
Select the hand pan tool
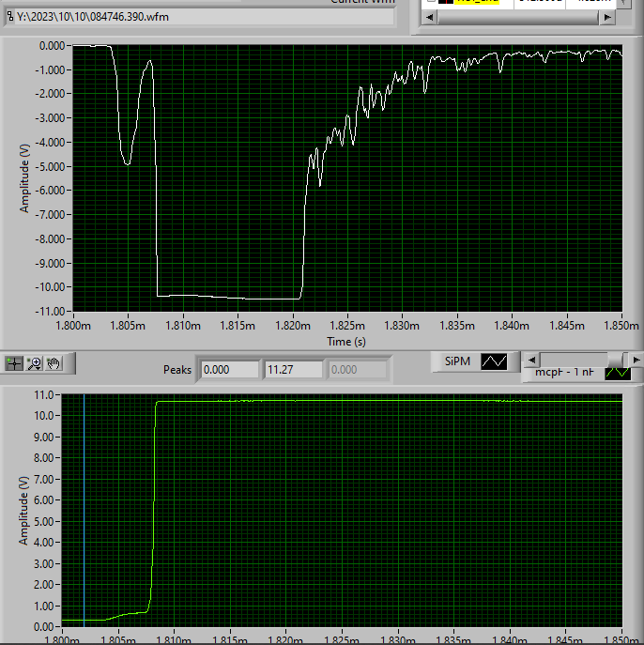click(54, 363)
